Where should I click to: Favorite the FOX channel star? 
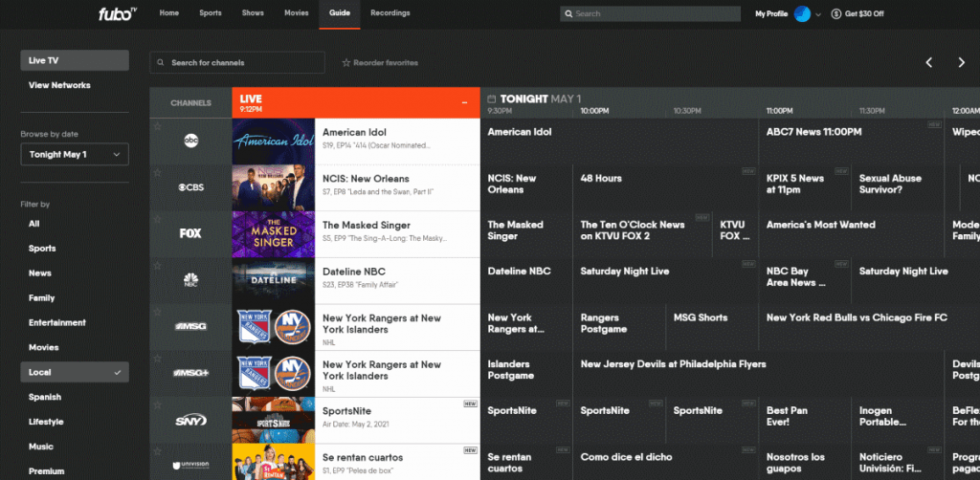tap(158, 219)
